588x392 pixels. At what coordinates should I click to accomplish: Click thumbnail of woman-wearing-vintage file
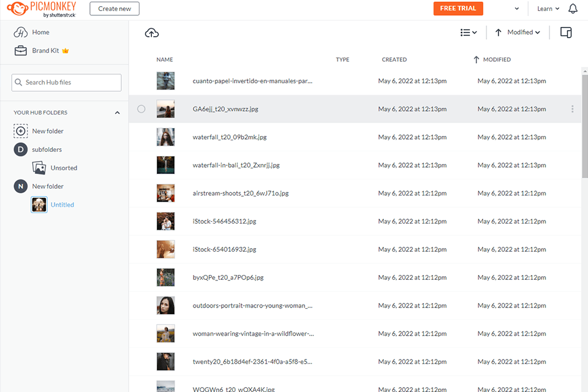coord(165,333)
